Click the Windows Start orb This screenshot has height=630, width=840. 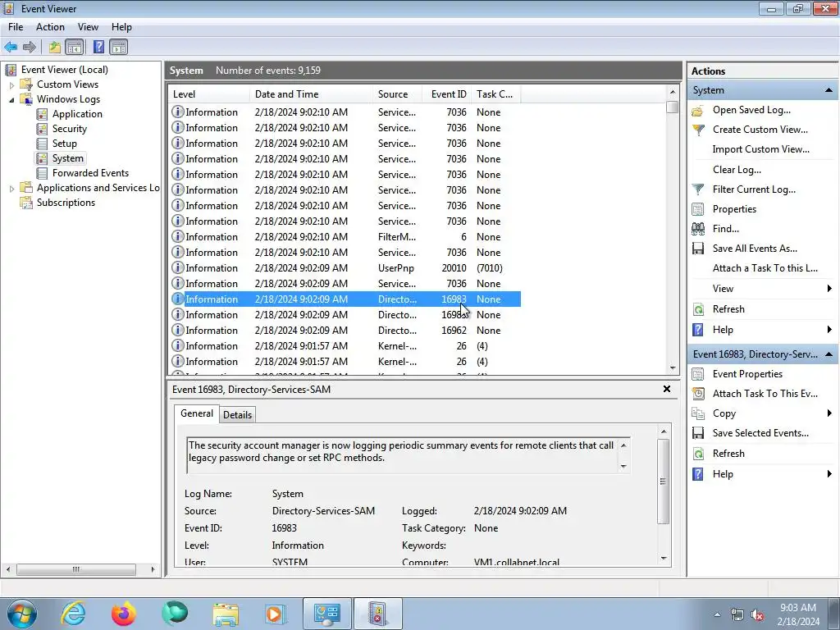21,614
